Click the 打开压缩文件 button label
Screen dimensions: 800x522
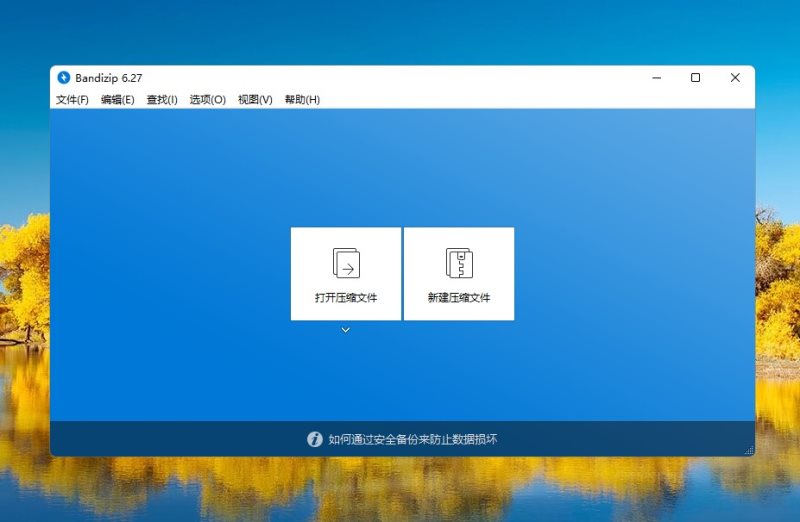click(346, 298)
